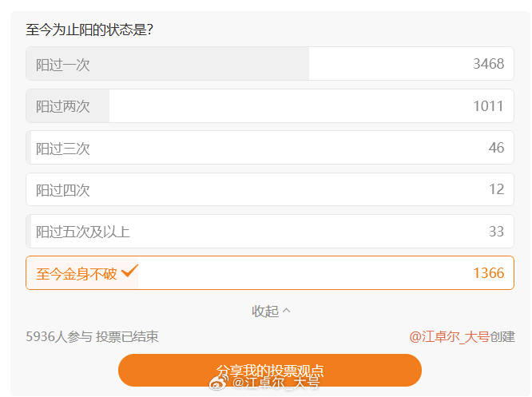Click the orange checkmark next to 至今金身不破
Screen dimensions: 532x397
[129, 271]
